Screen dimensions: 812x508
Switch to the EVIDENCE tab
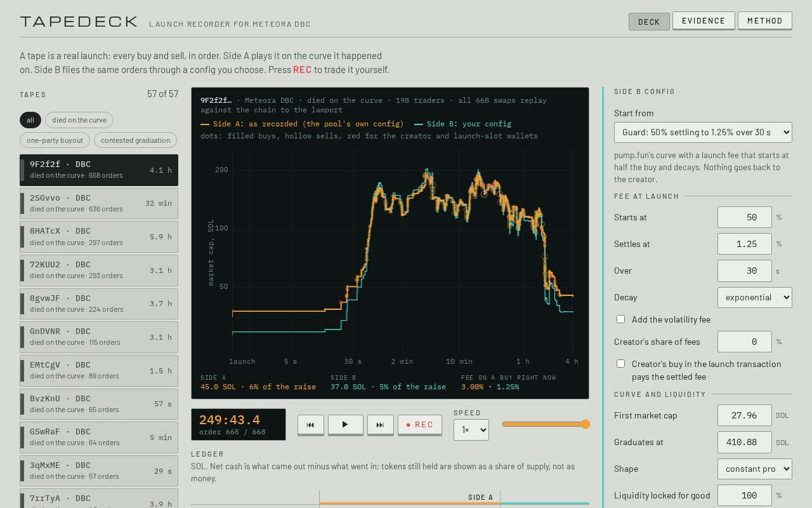704,20
